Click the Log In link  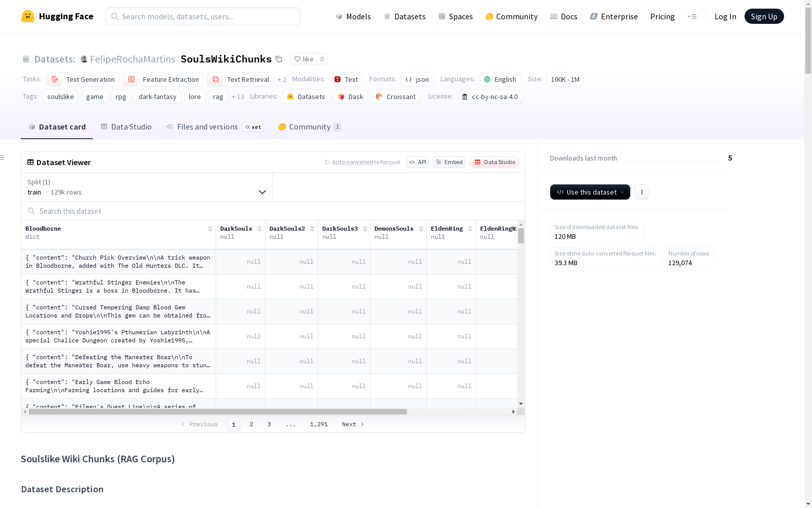pos(725,16)
